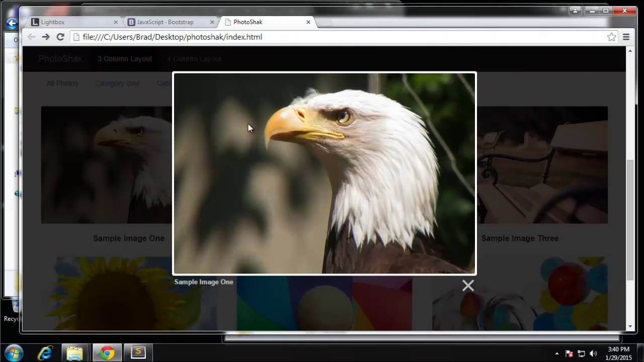644x362 pixels.
Task: Close the lightbox with the X icon
Action: click(x=468, y=286)
